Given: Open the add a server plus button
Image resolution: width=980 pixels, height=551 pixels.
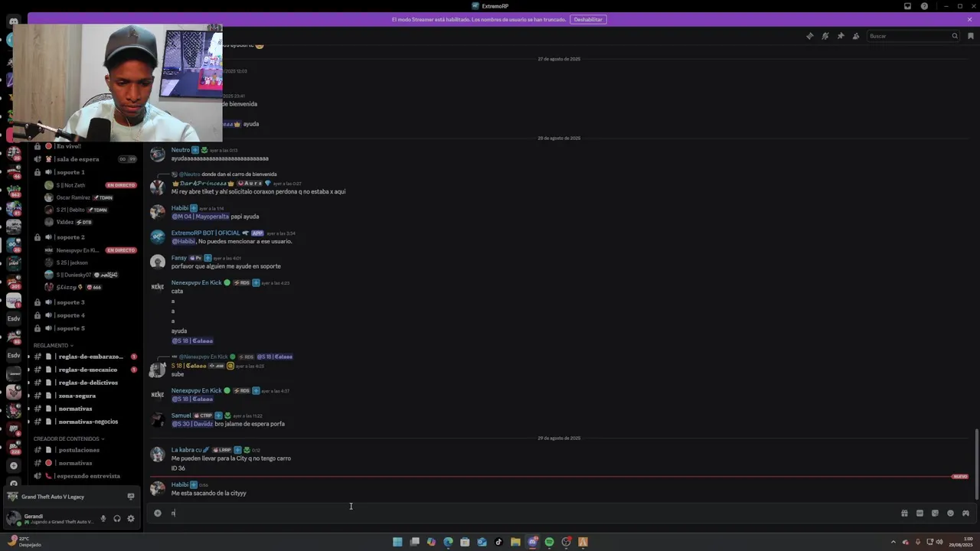Looking at the screenshot, I should click(13, 465).
